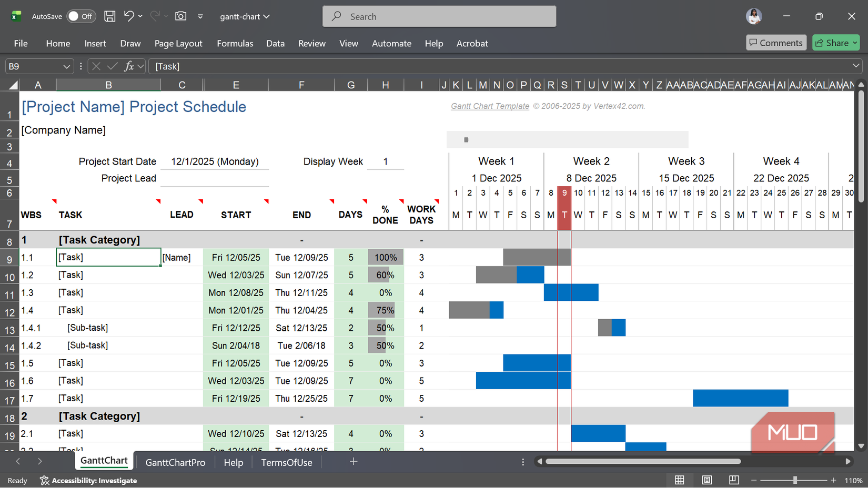This screenshot has height=488, width=868.
Task: Click inside the Search box
Action: 439,16
